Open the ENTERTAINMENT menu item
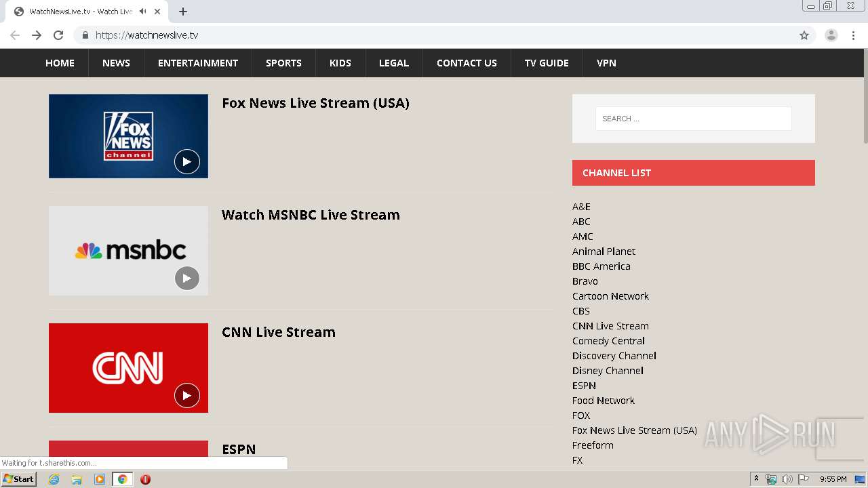This screenshot has width=868, height=488. 198,63
